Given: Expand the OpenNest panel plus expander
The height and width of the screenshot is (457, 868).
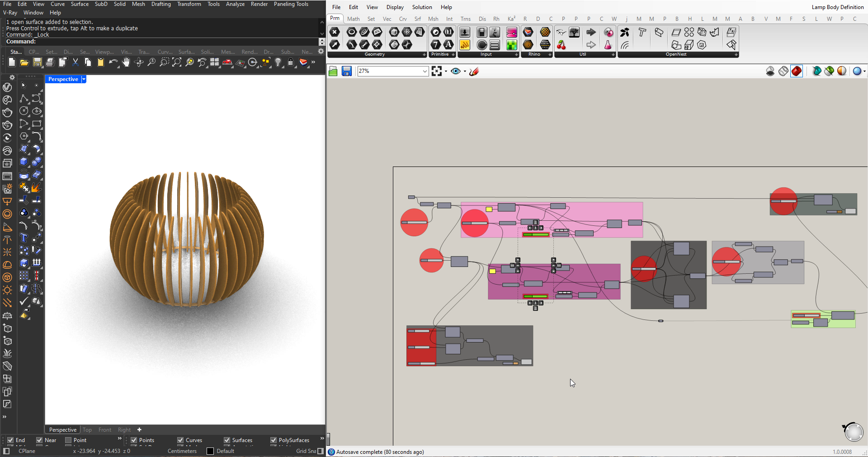Looking at the screenshot, I should [x=736, y=55].
